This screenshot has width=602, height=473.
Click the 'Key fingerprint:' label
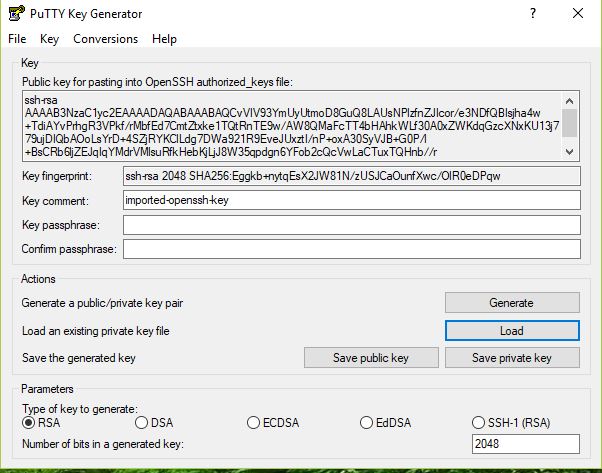tap(57, 176)
